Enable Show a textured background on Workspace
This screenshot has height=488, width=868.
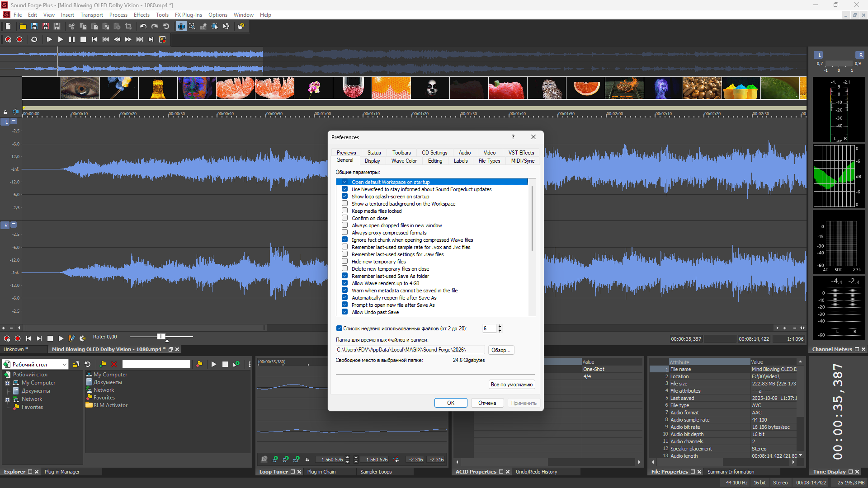pos(345,204)
